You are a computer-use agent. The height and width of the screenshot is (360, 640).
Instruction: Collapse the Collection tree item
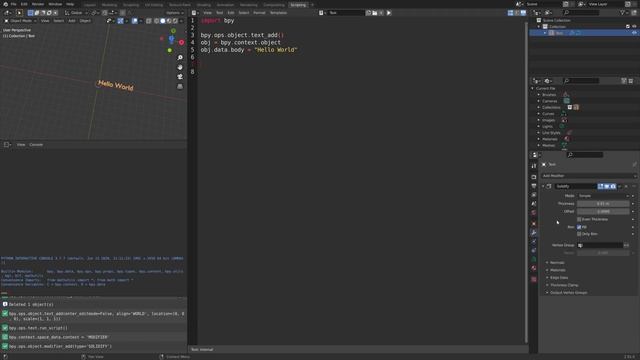[x=539, y=27]
